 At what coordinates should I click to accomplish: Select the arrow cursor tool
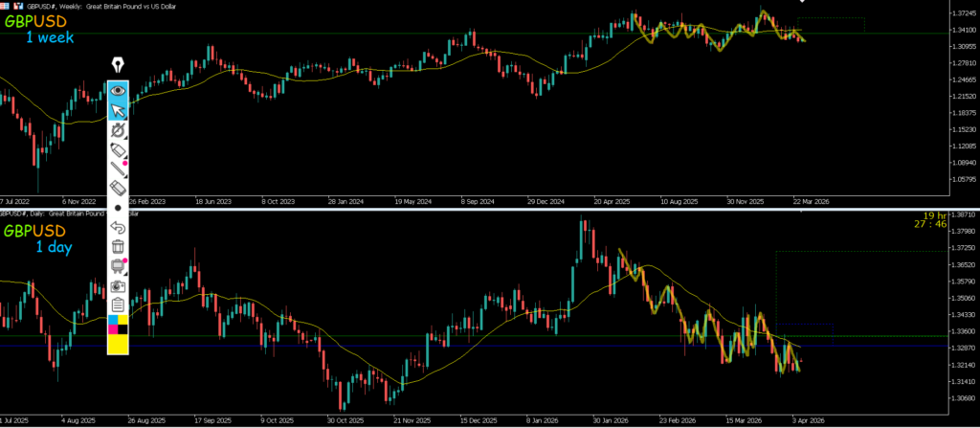[x=119, y=111]
